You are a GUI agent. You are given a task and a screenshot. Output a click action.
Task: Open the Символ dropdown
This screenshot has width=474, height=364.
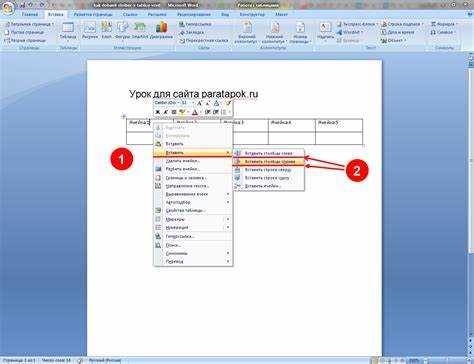coord(443,32)
